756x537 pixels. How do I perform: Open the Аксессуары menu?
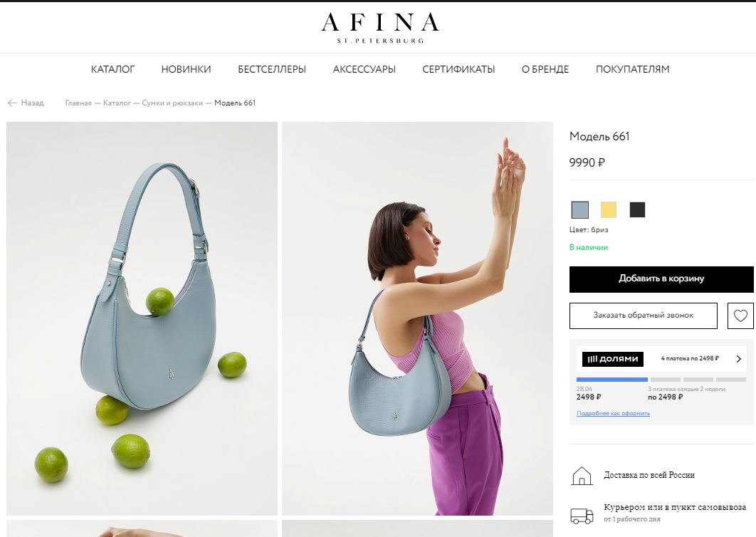click(x=364, y=70)
